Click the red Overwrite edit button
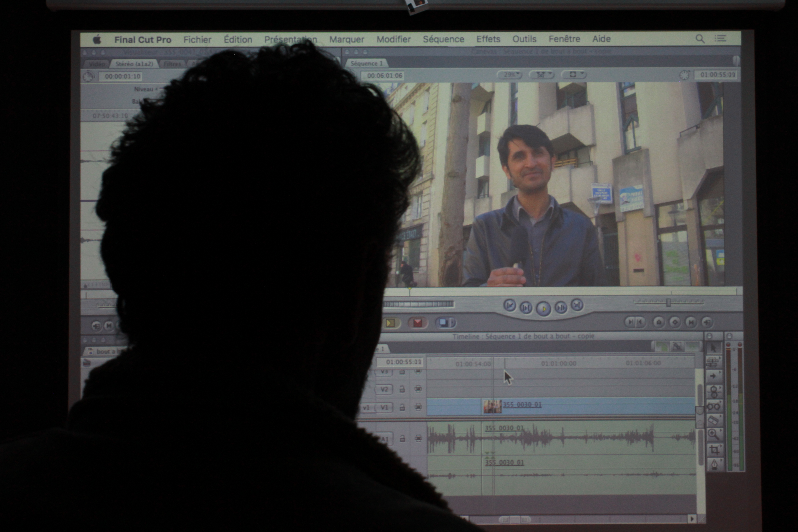This screenshot has width=798, height=532. click(x=418, y=323)
